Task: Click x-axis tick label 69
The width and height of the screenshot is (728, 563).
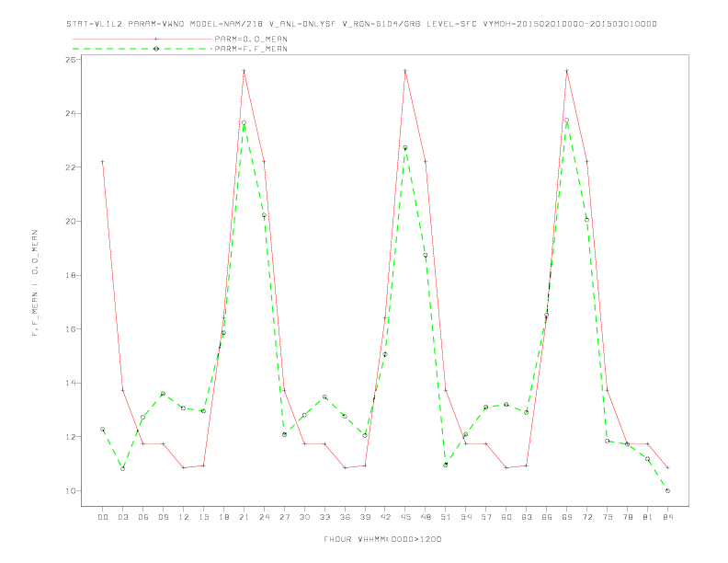Action: click(x=567, y=517)
